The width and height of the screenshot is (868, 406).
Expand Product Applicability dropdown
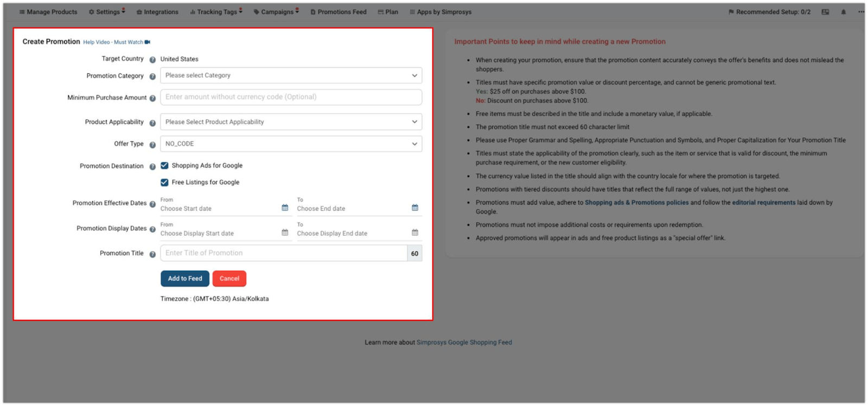pos(291,122)
